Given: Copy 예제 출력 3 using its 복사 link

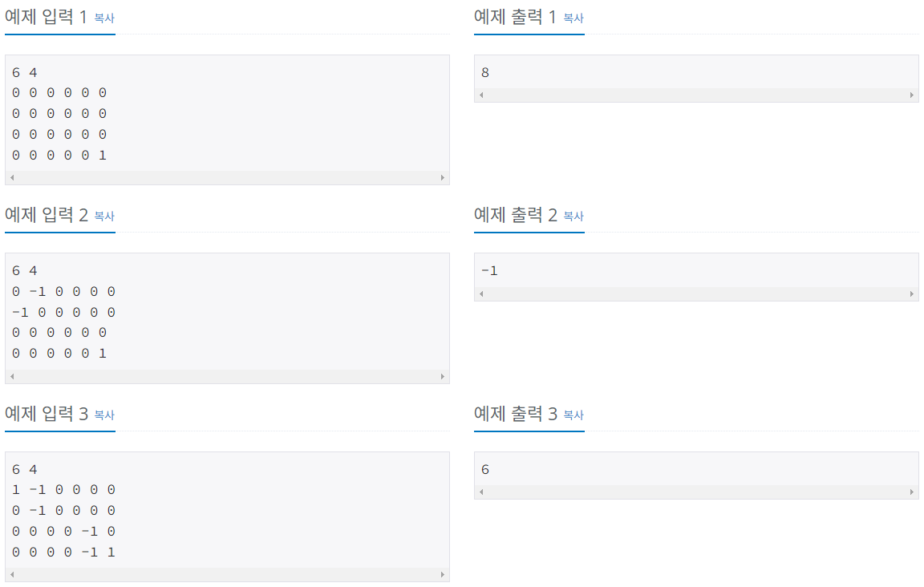Looking at the screenshot, I should pyautogui.click(x=573, y=415).
